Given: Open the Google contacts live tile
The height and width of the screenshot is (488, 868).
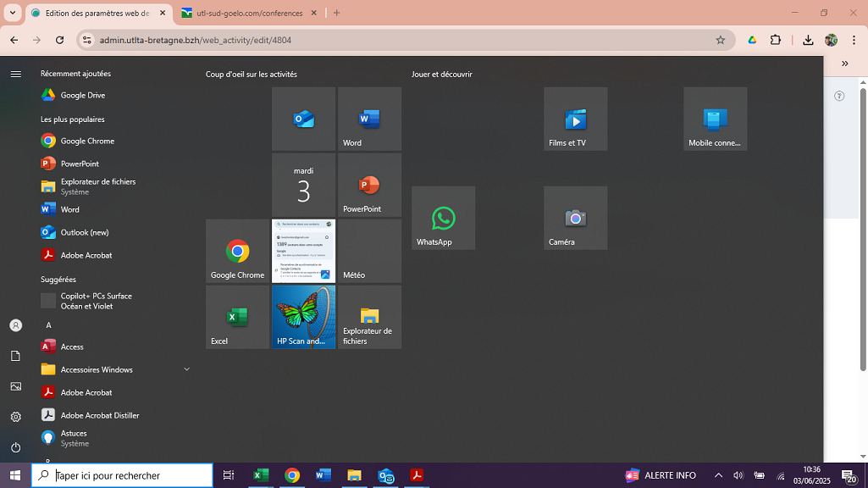Looking at the screenshot, I should click(303, 251).
